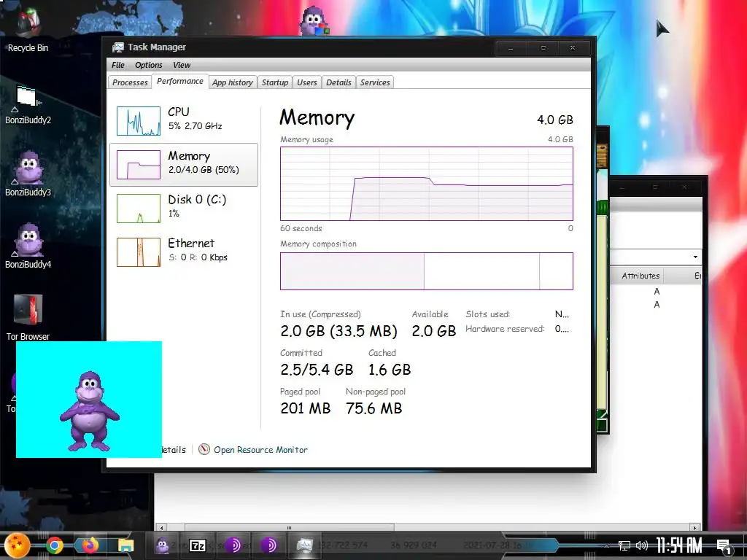The width and height of the screenshot is (747, 560).
Task: Select the CPU performance item
Action: [184, 120]
